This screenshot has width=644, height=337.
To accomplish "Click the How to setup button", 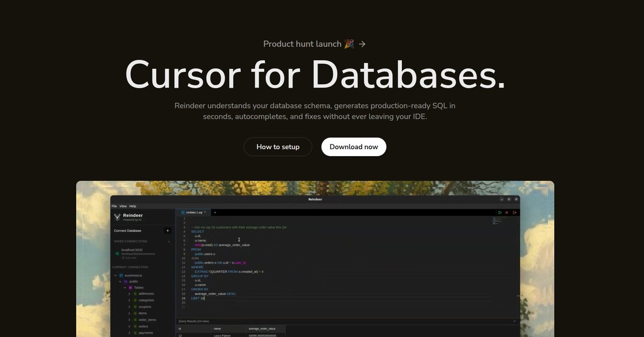I will pyautogui.click(x=277, y=147).
